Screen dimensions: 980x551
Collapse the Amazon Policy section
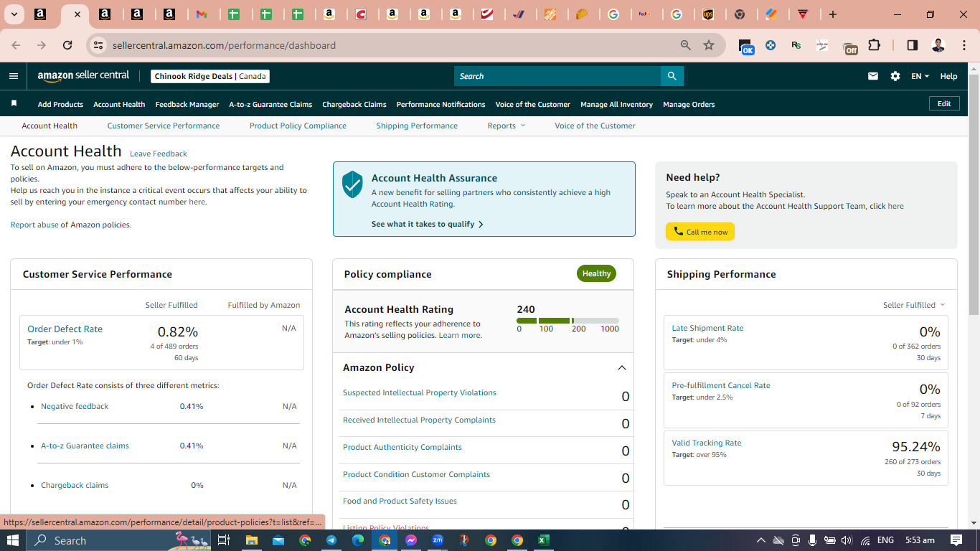[x=622, y=368]
